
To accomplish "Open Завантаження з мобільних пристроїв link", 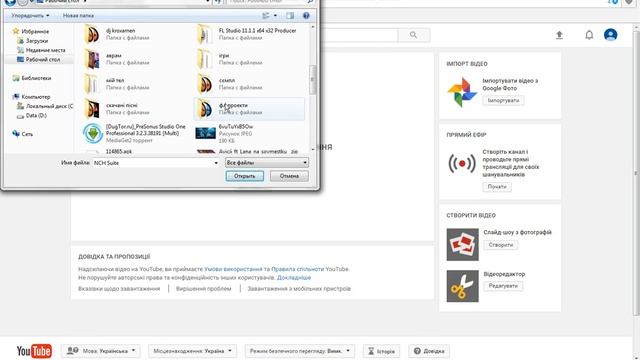I will [299, 289].
